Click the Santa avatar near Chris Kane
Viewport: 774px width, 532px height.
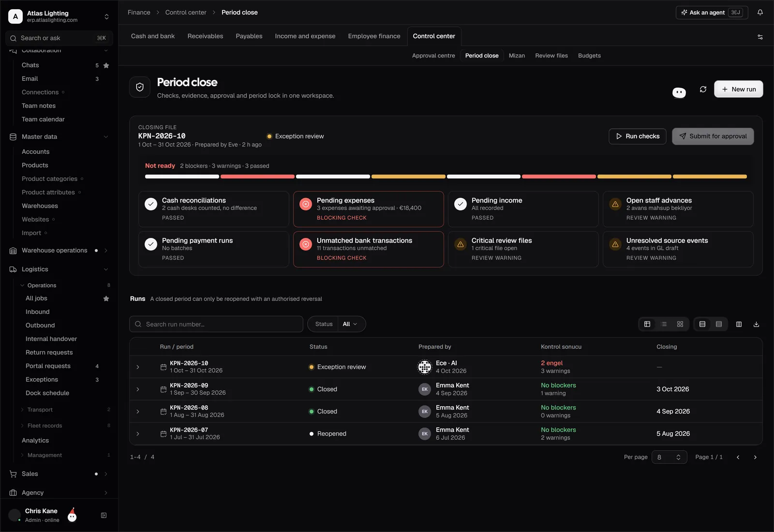(x=72, y=515)
